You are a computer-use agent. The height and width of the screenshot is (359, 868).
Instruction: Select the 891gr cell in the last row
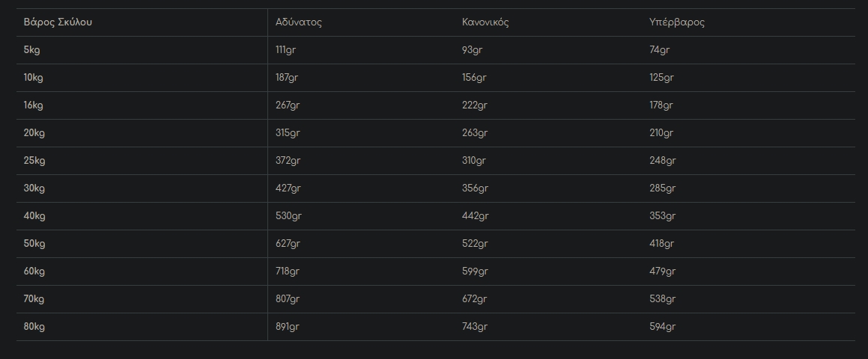coord(288,327)
